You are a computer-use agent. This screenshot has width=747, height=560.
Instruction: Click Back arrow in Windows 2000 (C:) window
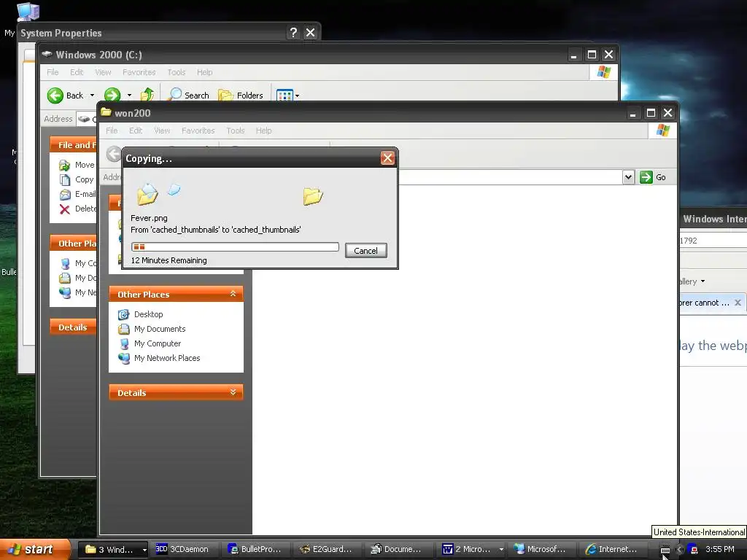point(55,96)
